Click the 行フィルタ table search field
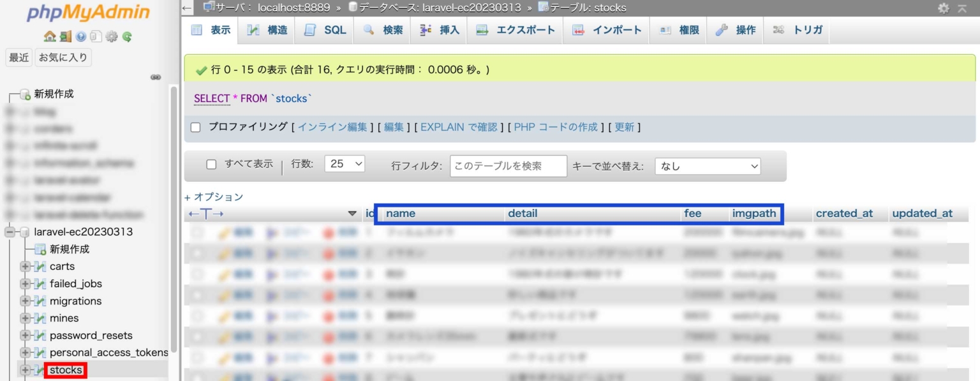 pyautogui.click(x=508, y=166)
